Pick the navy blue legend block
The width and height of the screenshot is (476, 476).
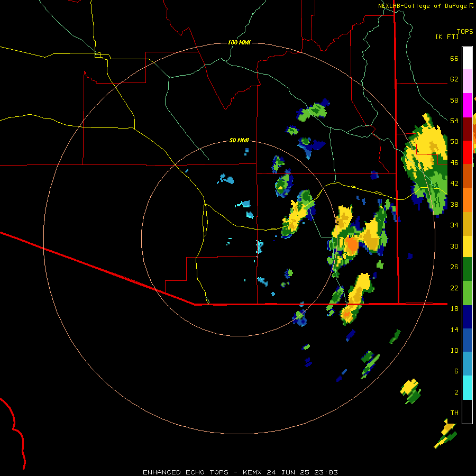pos(467,317)
